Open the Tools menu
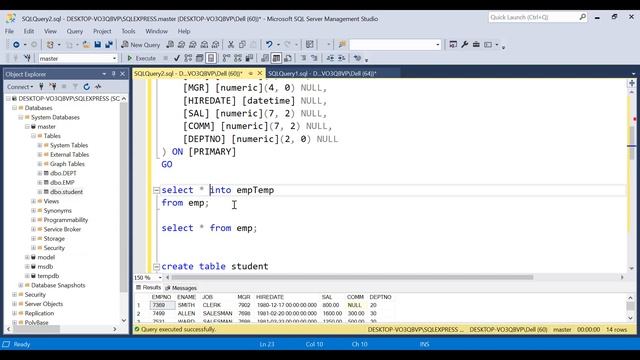 (128, 31)
